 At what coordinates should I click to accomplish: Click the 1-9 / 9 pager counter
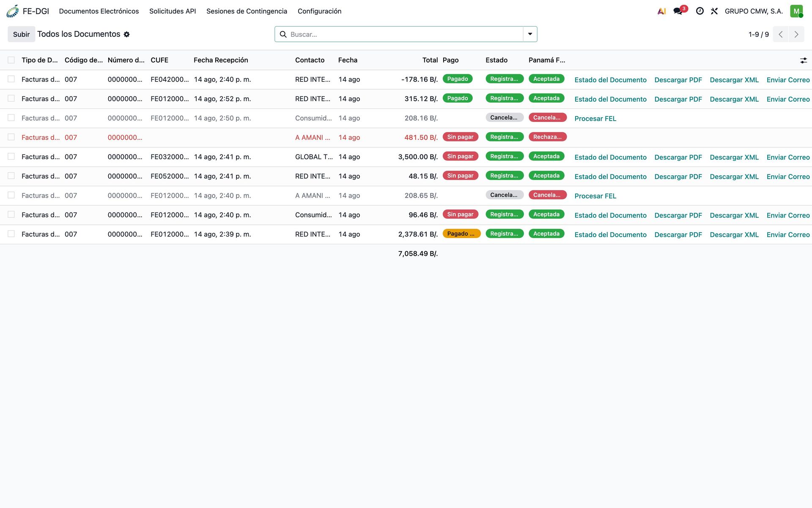[x=759, y=34]
